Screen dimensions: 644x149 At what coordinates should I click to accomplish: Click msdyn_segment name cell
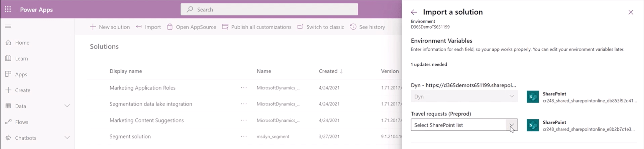273,136
